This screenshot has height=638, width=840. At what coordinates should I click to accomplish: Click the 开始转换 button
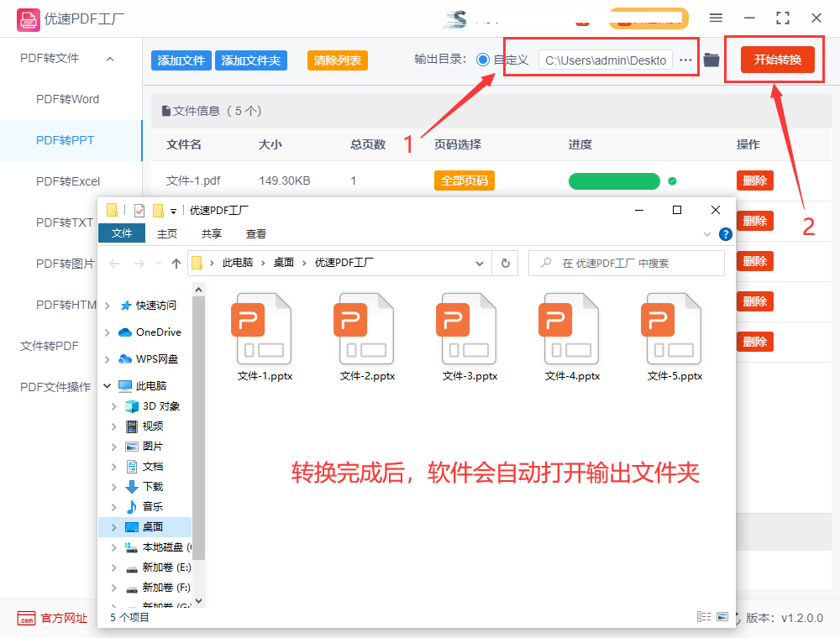pyautogui.click(x=777, y=60)
